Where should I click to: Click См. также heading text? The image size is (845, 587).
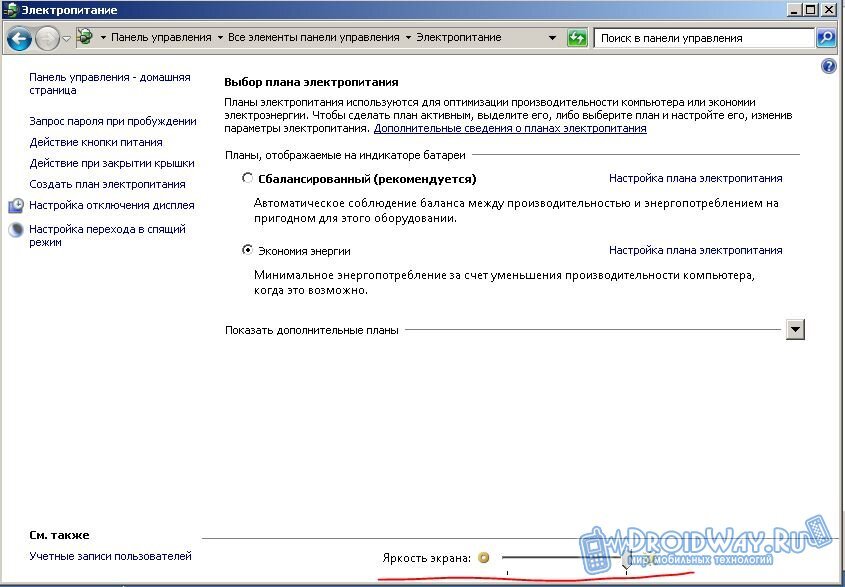tap(59, 535)
